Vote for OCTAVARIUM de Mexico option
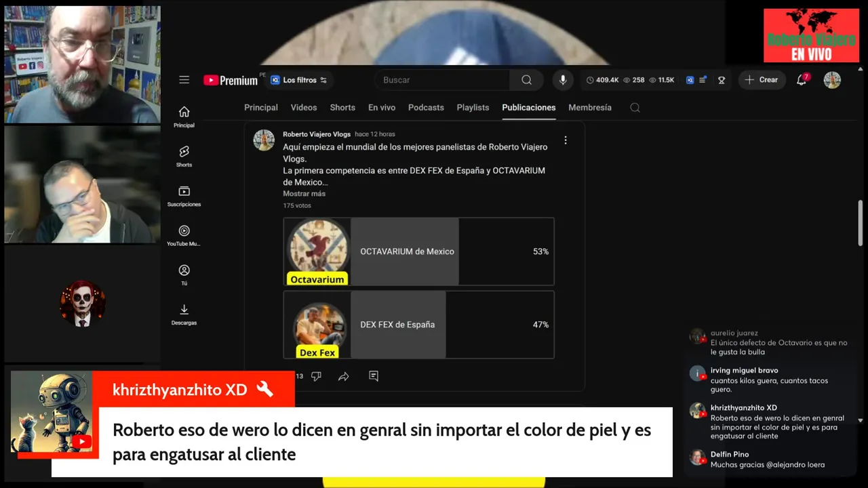This screenshot has height=488, width=868. [418, 251]
